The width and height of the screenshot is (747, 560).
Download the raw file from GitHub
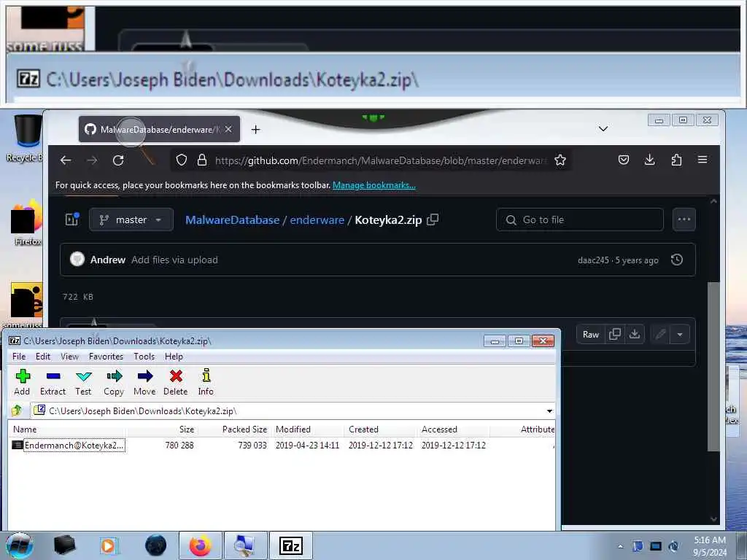(x=635, y=334)
